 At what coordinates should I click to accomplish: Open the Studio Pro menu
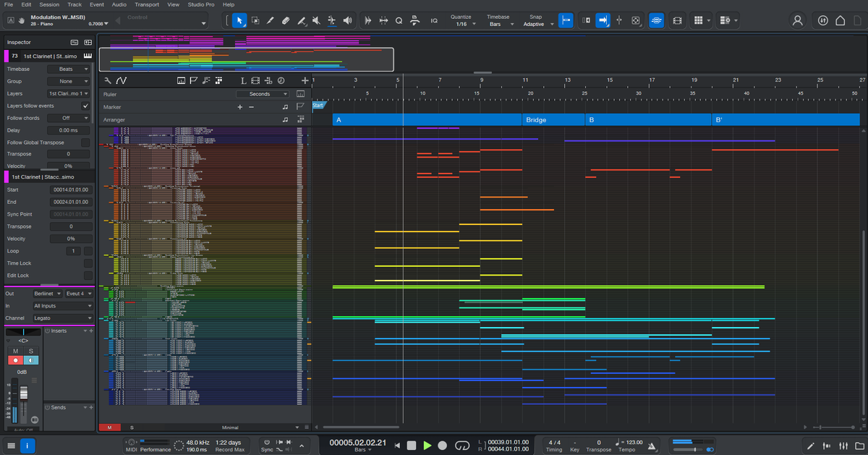(x=200, y=4)
